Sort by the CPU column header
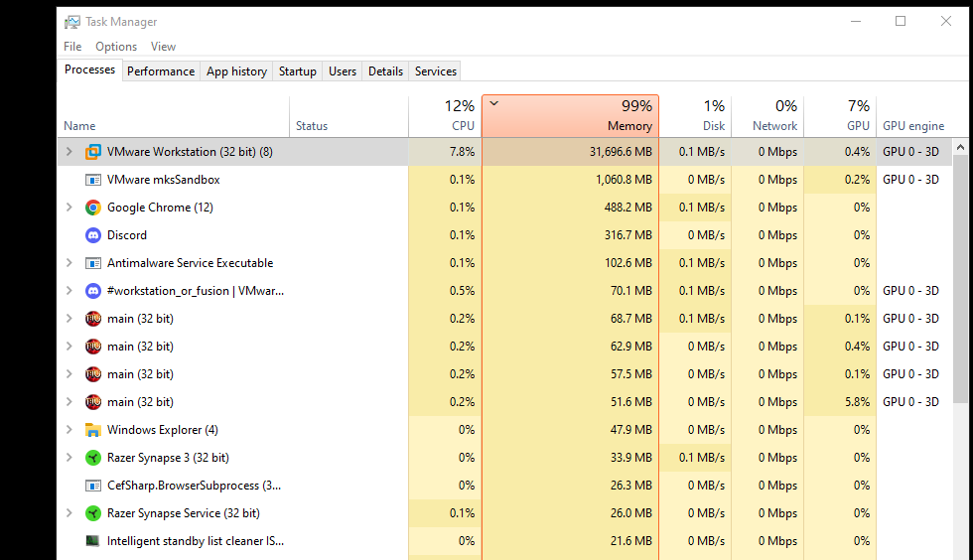The image size is (973, 560). point(445,116)
